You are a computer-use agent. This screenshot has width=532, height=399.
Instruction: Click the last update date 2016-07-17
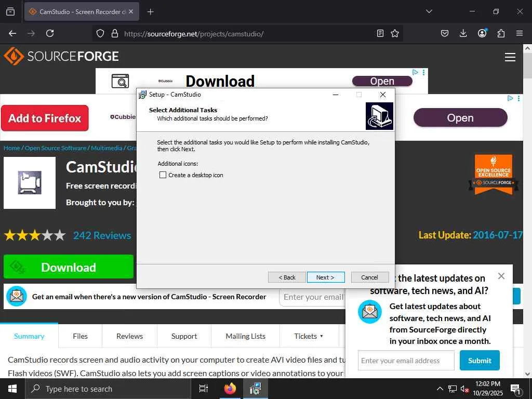coord(498,235)
